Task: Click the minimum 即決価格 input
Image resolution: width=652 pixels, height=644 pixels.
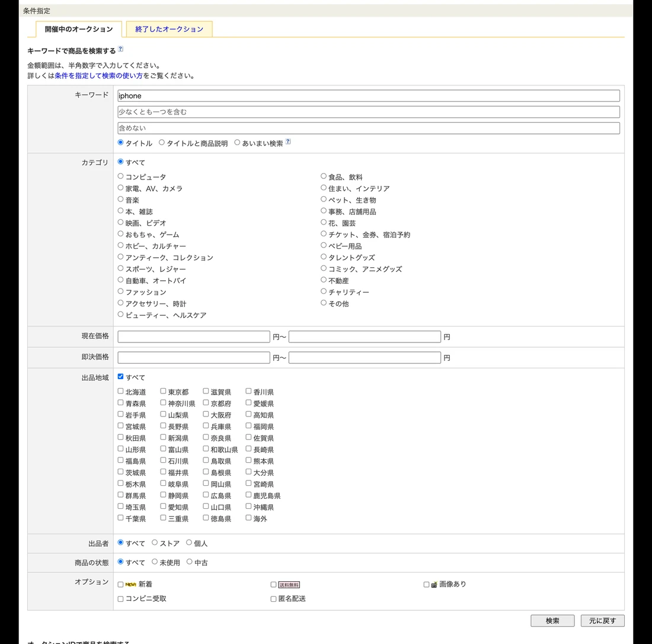Action: 194,357
